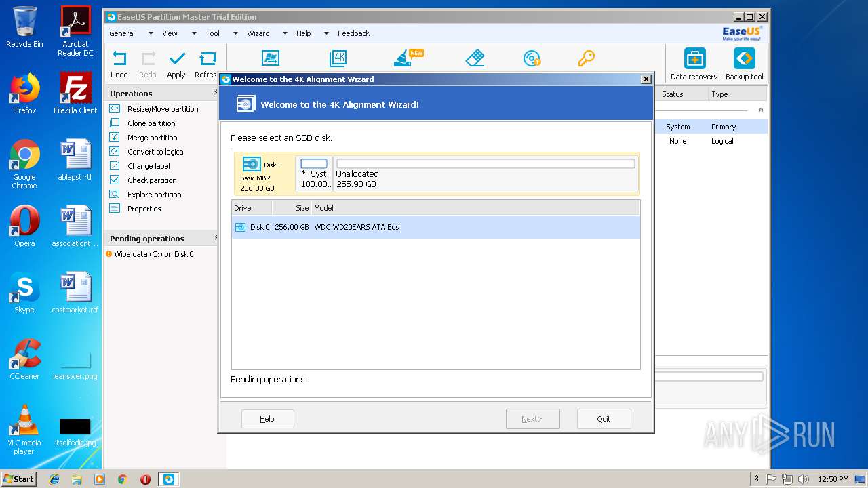Open Firefox desktop shortcut
Viewport: 868px width, 488px height.
tap(24, 94)
